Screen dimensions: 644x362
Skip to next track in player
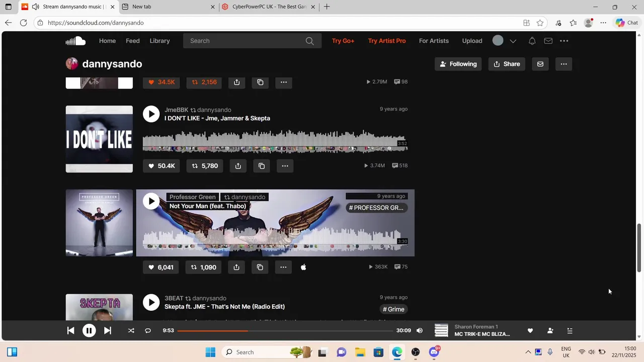point(108,330)
